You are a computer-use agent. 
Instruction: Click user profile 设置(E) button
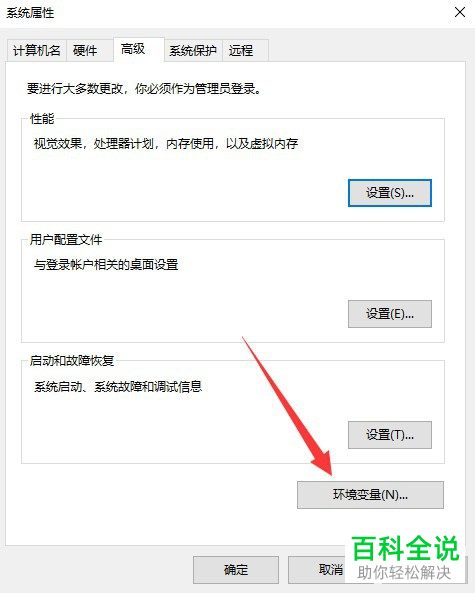click(390, 314)
